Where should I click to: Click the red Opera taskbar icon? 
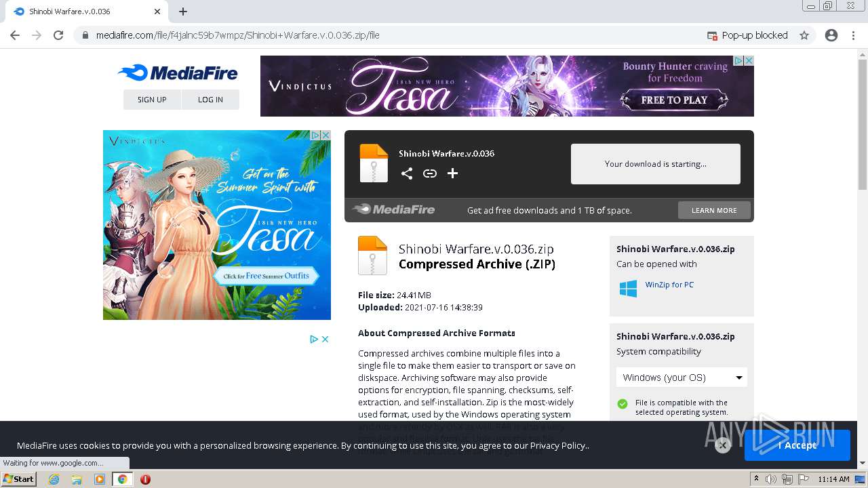[x=145, y=479]
